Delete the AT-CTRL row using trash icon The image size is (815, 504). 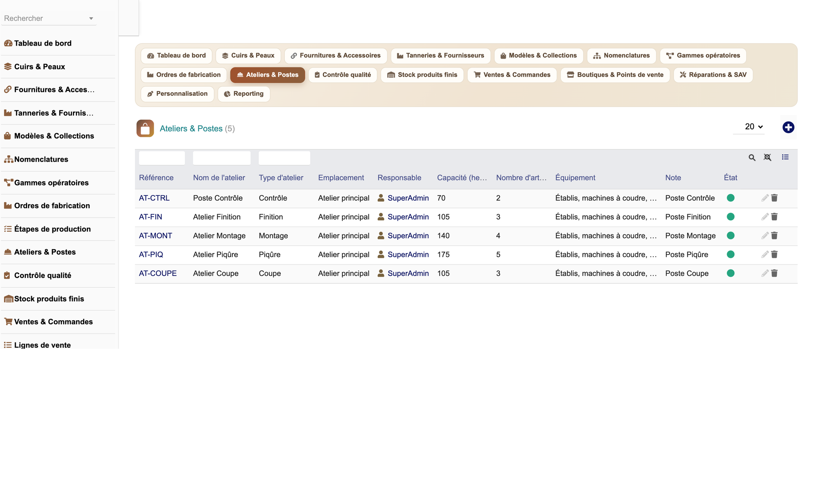(774, 198)
